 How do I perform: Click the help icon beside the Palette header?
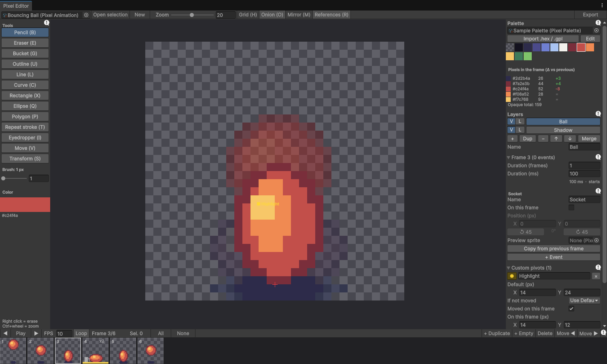coord(598,23)
